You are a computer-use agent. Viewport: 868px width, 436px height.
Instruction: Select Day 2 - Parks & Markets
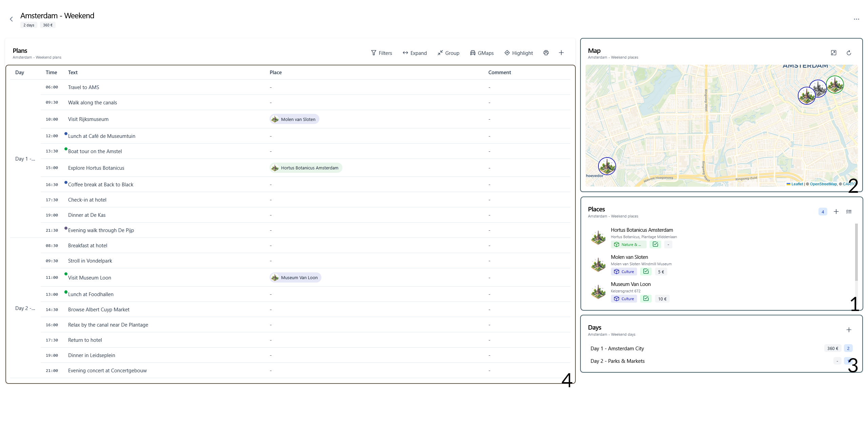[617, 361]
